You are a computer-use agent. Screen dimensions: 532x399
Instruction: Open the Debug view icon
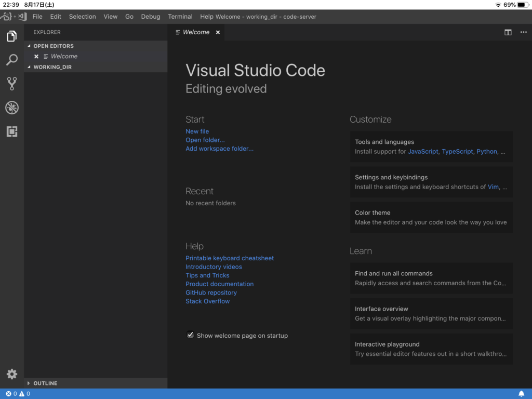point(12,108)
